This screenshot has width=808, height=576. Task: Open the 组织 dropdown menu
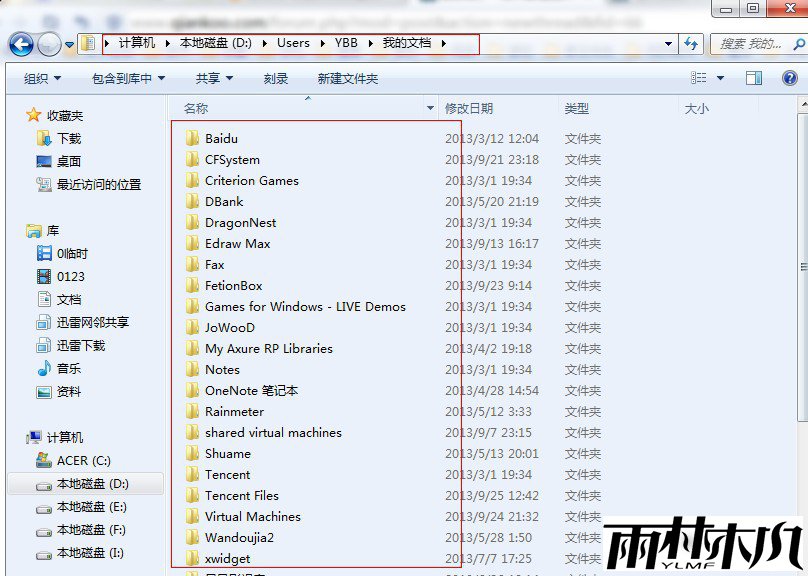point(42,79)
